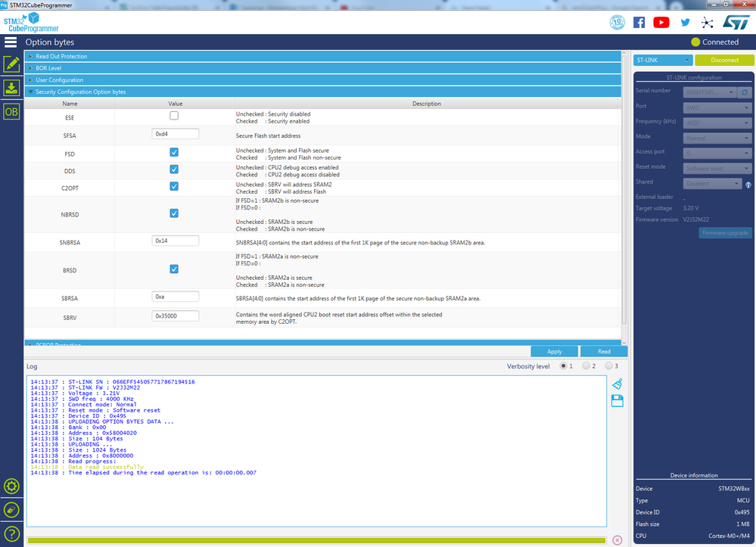
Task: Select the OB option bytes icon
Action: pos(11,112)
